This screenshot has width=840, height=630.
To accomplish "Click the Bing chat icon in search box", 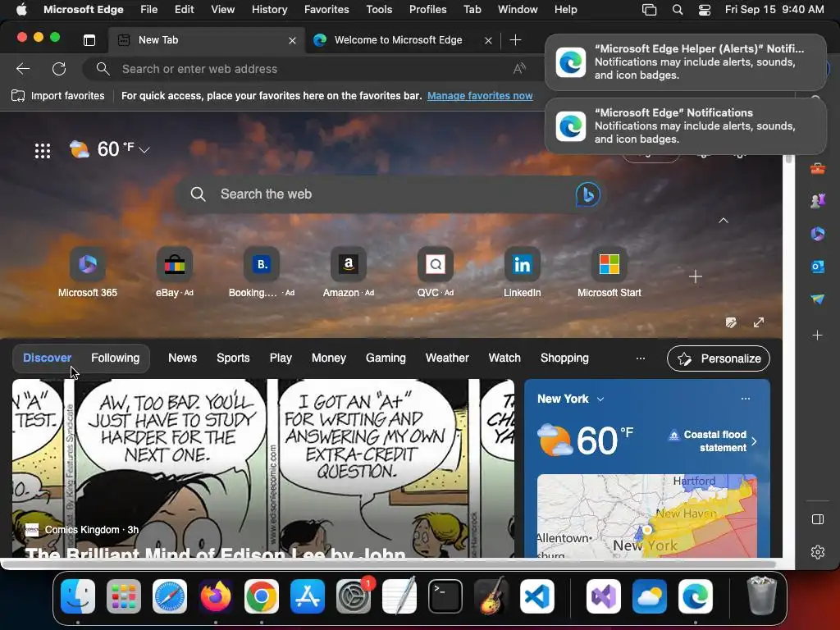I will coord(587,194).
